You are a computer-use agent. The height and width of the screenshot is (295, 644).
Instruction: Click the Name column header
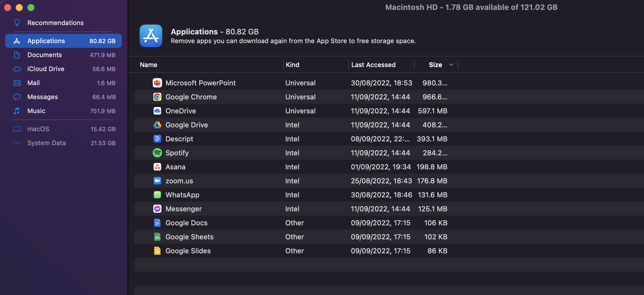point(149,65)
